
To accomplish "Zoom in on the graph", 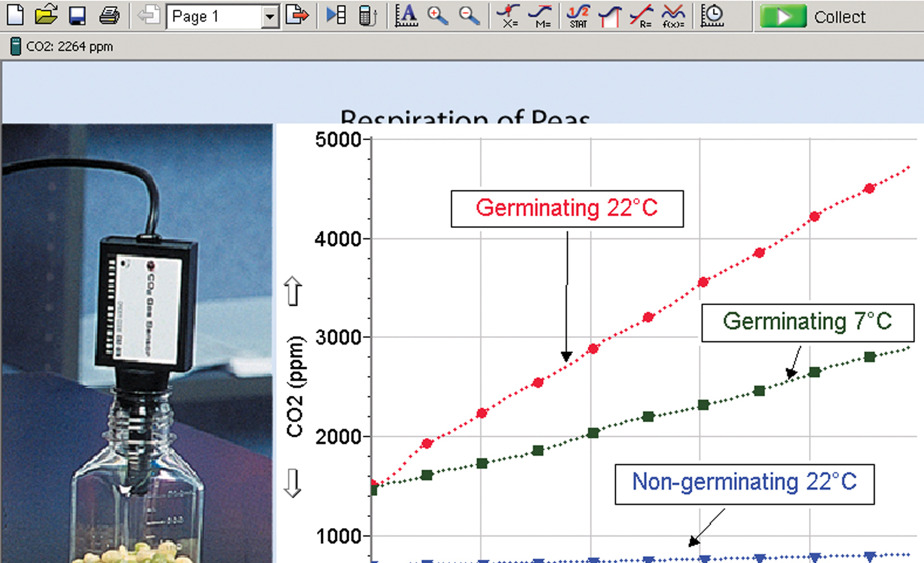I will click(437, 15).
